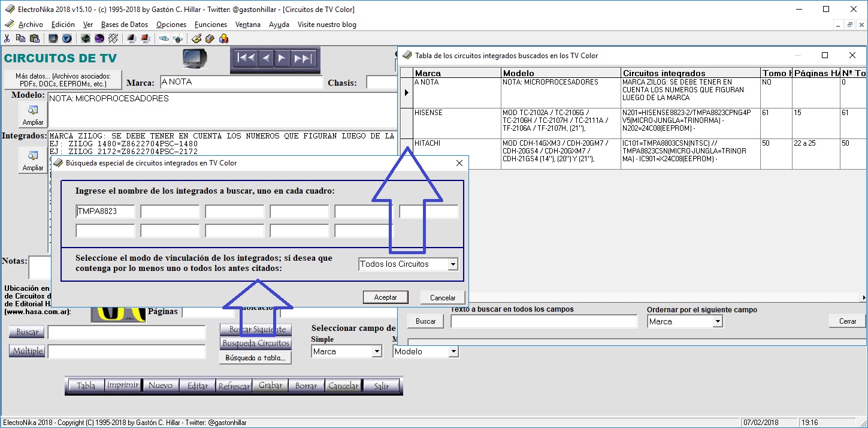Click the pencil and notepad toolbar icon
Image resolution: width=868 pixels, height=428 pixels.
pyautogui.click(x=196, y=38)
